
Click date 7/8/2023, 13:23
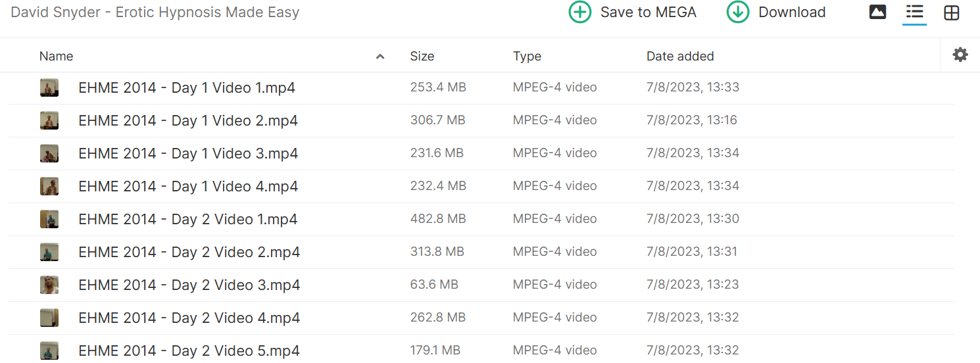tap(693, 284)
